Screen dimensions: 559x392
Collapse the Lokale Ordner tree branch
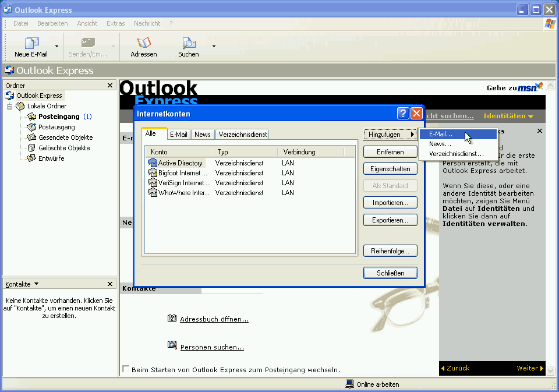[x=9, y=105]
